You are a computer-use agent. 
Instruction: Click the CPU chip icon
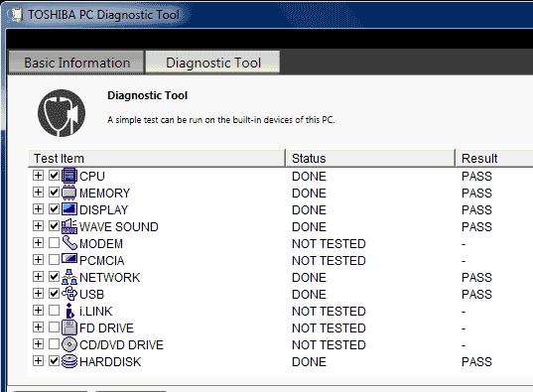tap(69, 176)
